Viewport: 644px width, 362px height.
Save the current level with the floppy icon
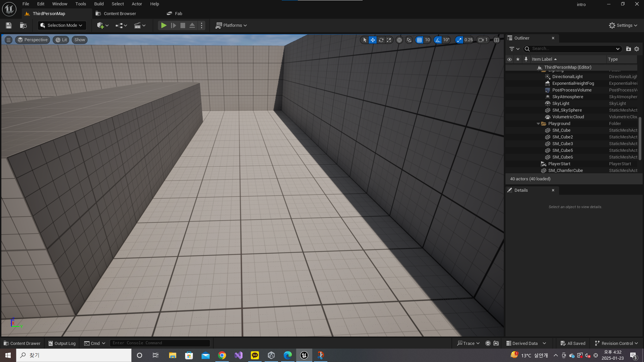(x=9, y=25)
